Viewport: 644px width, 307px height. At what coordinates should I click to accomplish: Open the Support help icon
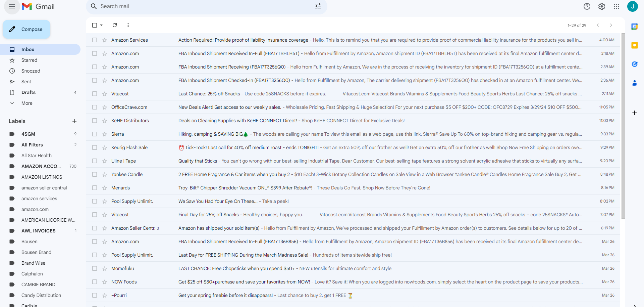[587, 6]
